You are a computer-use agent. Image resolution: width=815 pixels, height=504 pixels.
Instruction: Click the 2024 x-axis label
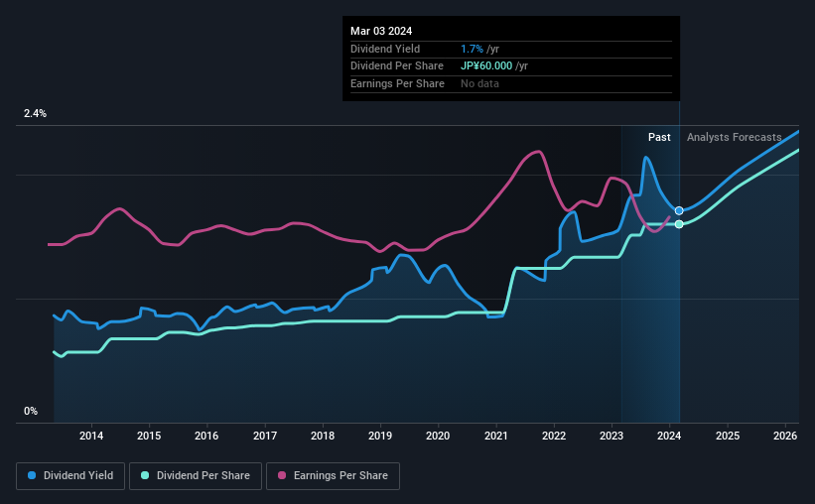(x=669, y=436)
